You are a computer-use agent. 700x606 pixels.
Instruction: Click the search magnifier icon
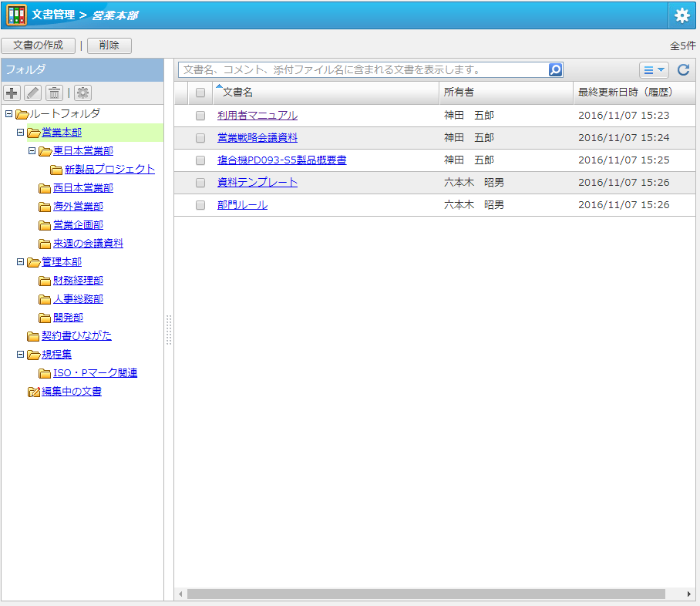pos(555,70)
